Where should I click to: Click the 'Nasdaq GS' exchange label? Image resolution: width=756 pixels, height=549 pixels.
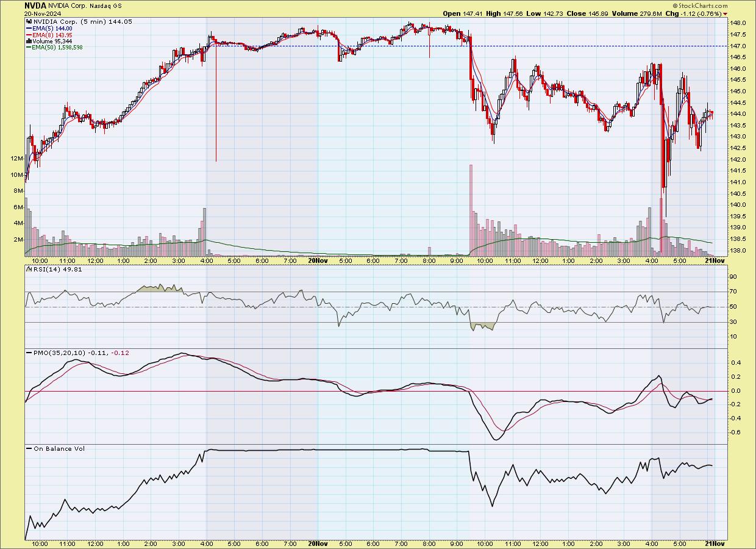pyautogui.click(x=107, y=5)
